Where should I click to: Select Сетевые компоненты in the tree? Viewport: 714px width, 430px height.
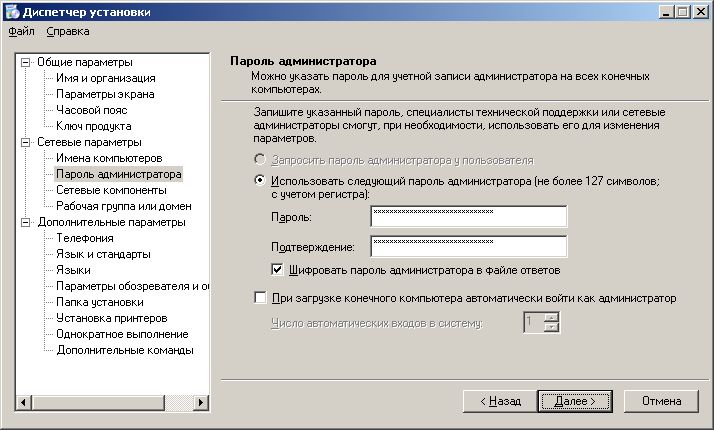tap(110, 190)
